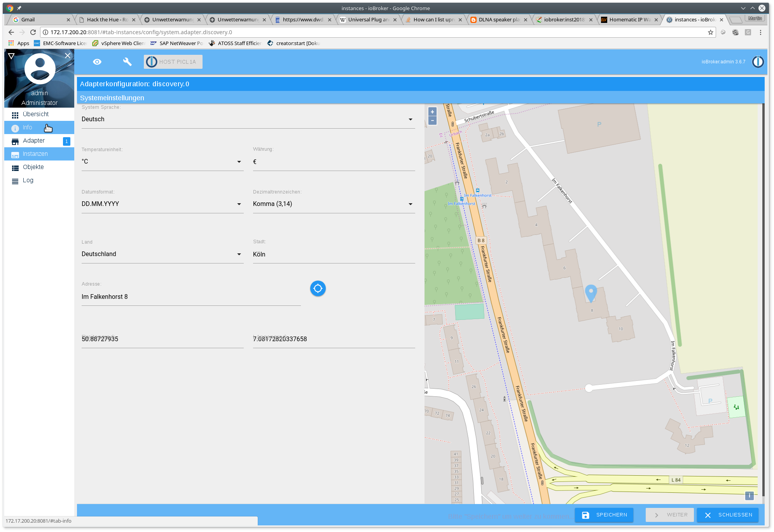Click the Speichern save button
774x532 pixels.
pyautogui.click(x=604, y=515)
